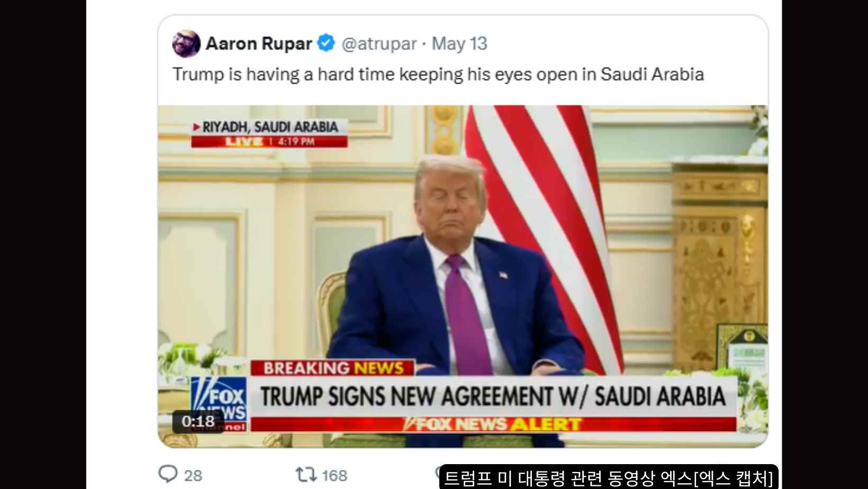868x489 pixels.
Task: Click the Korean caption overlay at bottom
Action: (609, 477)
